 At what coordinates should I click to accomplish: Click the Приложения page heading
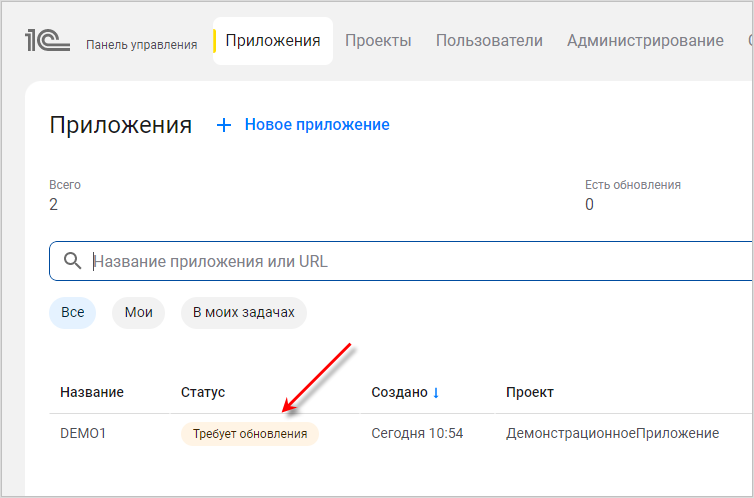click(121, 125)
